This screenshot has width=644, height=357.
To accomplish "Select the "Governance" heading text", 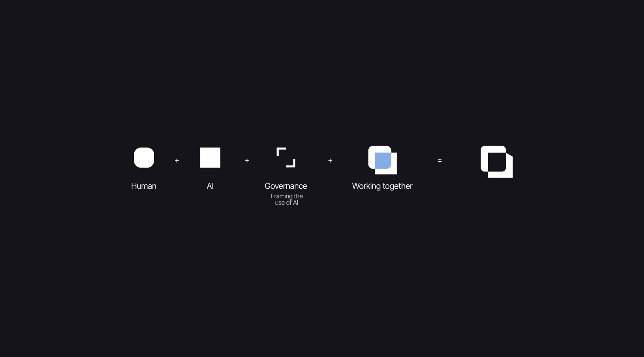I will tap(286, 186).
